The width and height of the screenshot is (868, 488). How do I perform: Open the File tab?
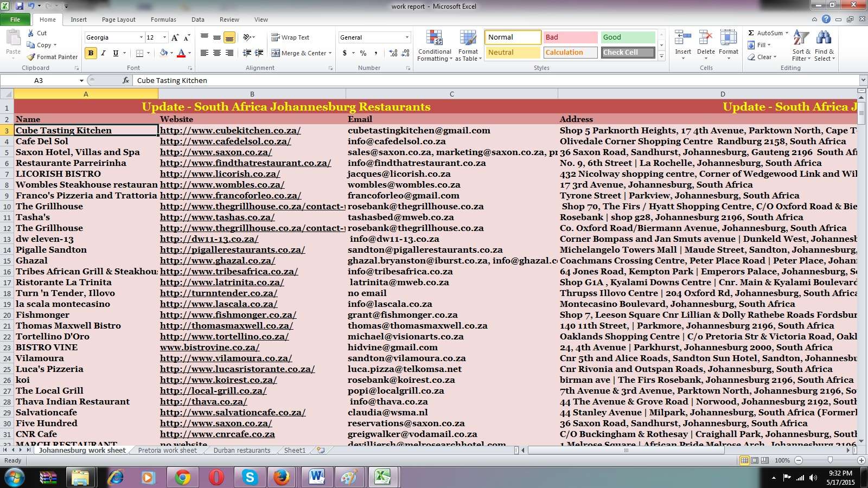15,20
